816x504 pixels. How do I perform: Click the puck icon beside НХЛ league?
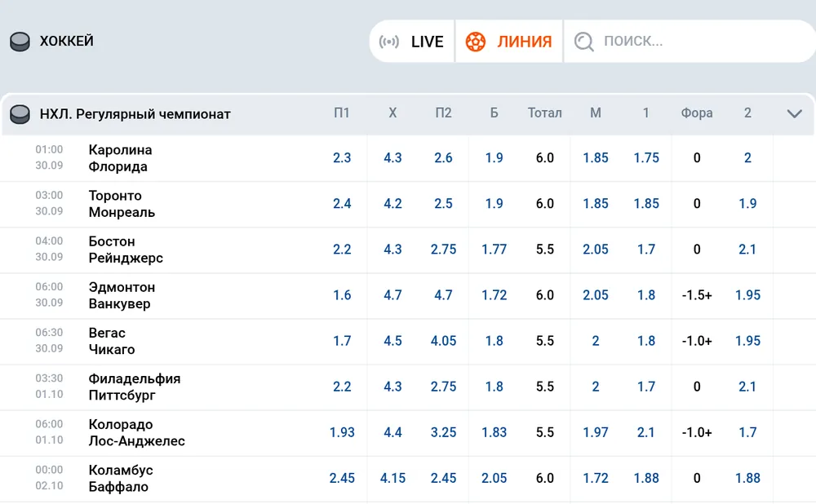tap(20, 114)
